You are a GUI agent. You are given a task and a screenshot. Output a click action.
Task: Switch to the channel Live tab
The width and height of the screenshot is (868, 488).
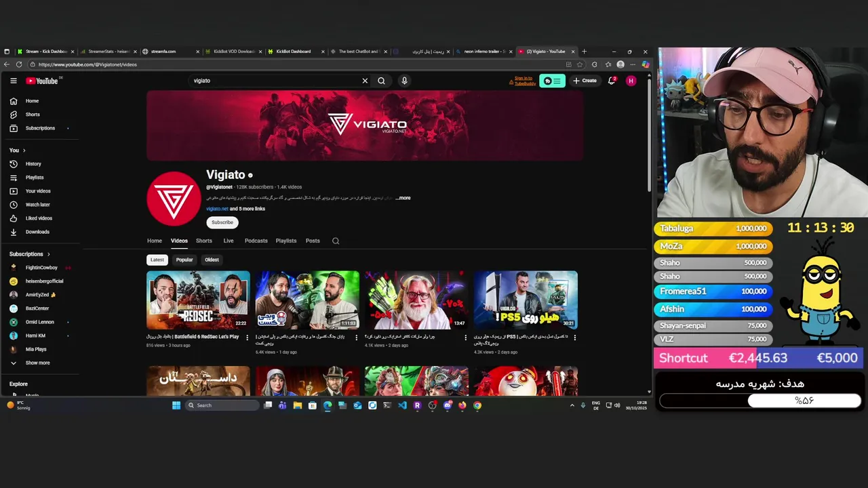229,241
